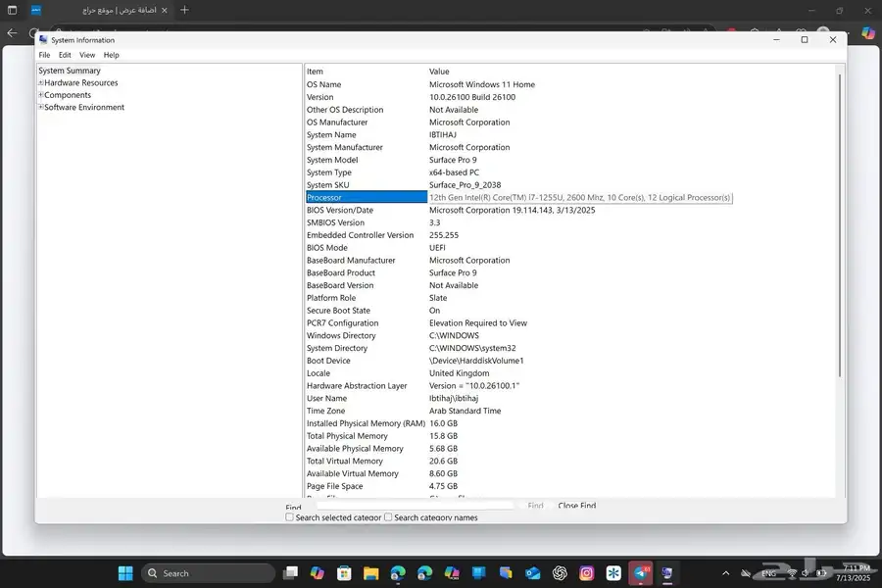Click the Edge browser back arrow
The height and width of the screenshot is (588, 882).
12,32
